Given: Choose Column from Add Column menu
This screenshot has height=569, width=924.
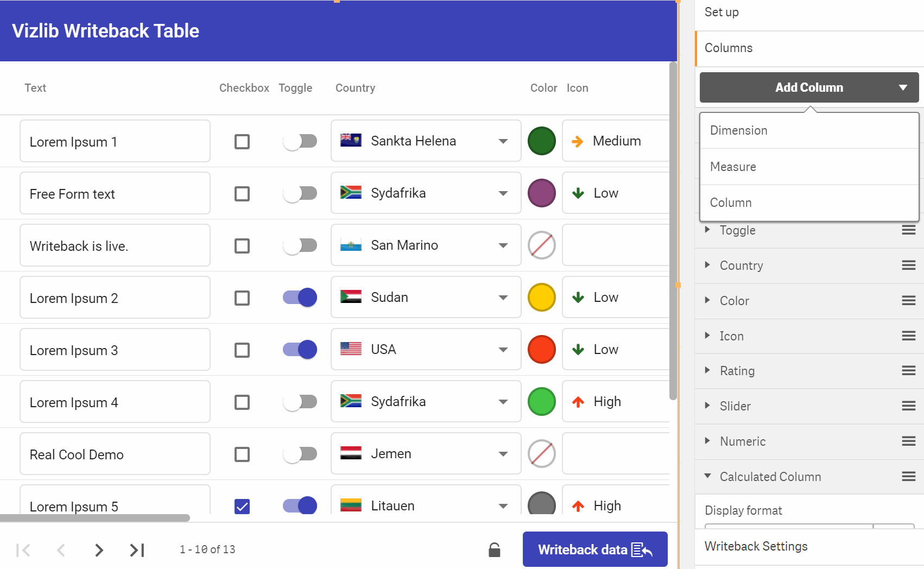Looking at the screenshot, I should (809, 203).
